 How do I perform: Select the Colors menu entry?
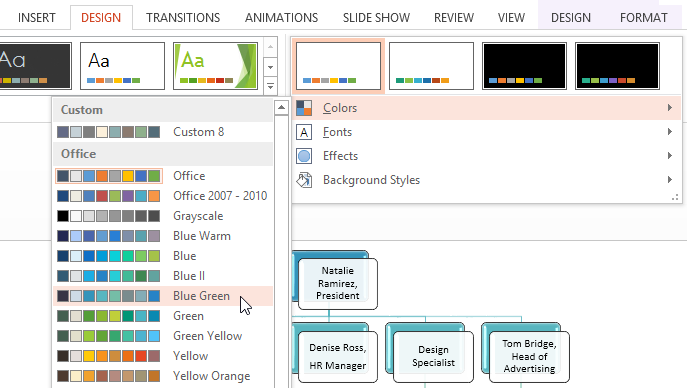[x=486, y=108]
